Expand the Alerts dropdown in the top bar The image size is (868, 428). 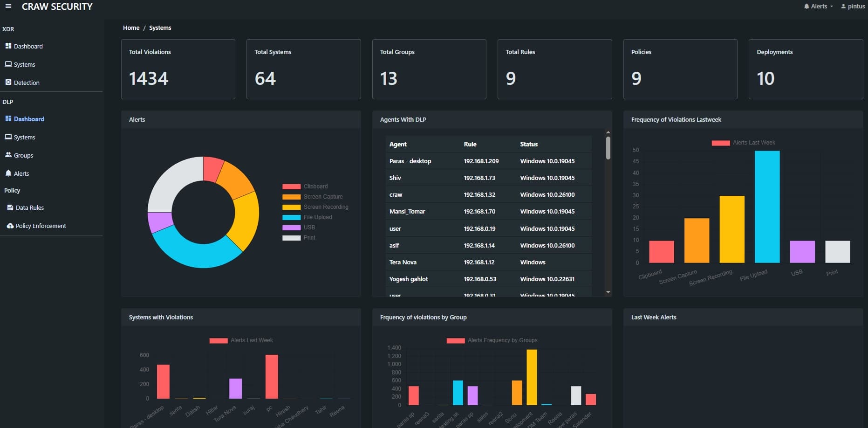click(818, 6)
